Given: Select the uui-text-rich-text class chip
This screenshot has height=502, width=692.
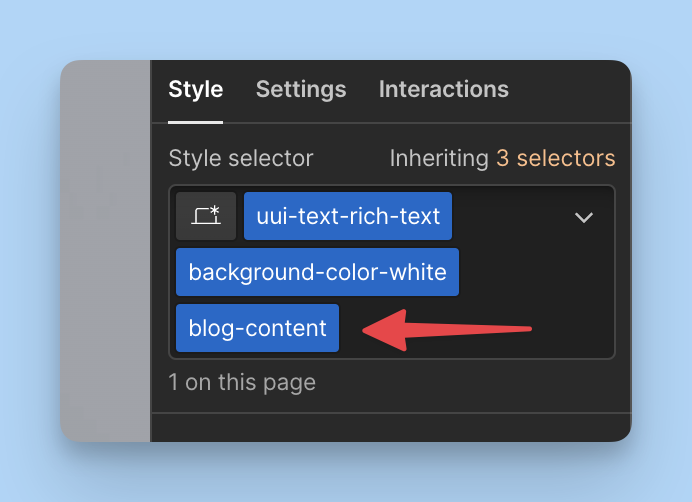Looking at the screenshot, I should click(x=347, y=217).
